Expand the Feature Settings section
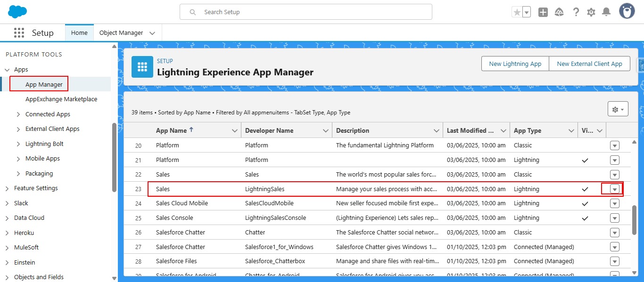The height and width of the screenshot is (282, 644). 7,188
